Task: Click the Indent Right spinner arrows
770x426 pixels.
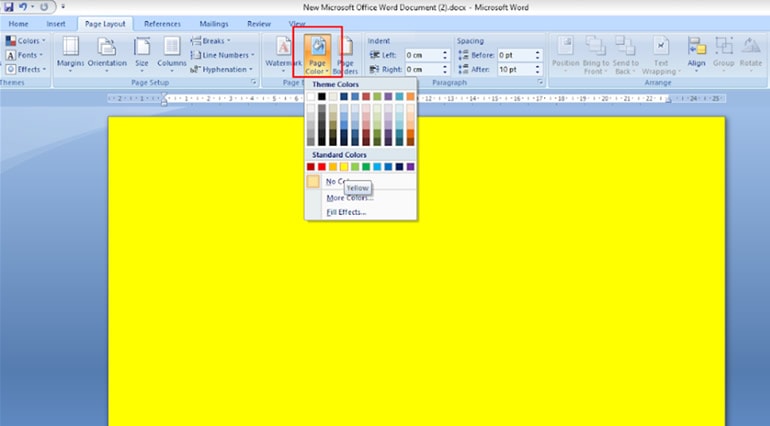Action: click(x=445, y=69)
